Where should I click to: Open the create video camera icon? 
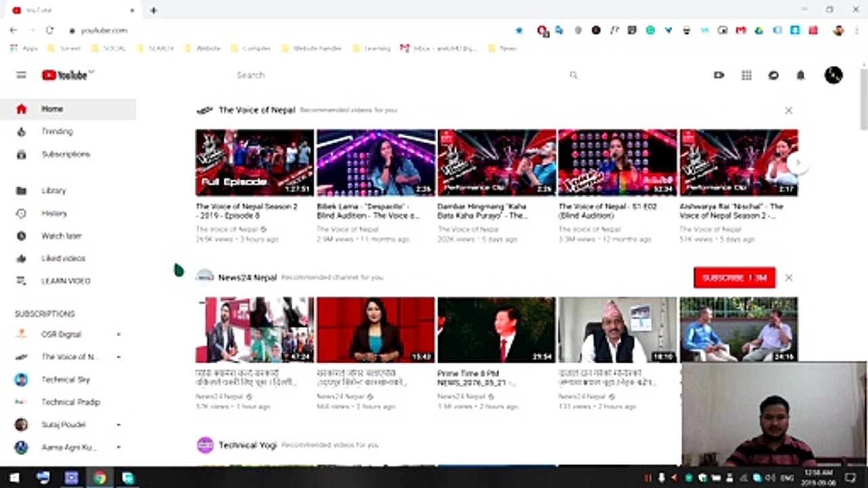click(x=719, y=75)
